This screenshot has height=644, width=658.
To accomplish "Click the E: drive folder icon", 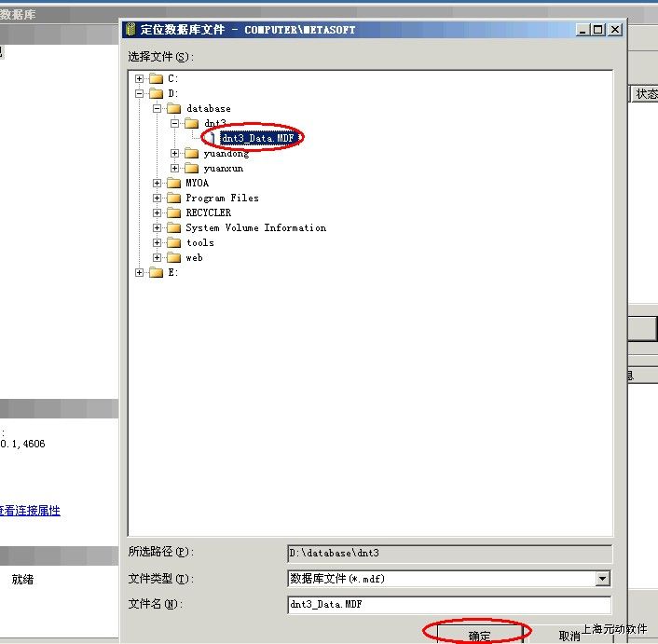I will (x=156, y=273).
